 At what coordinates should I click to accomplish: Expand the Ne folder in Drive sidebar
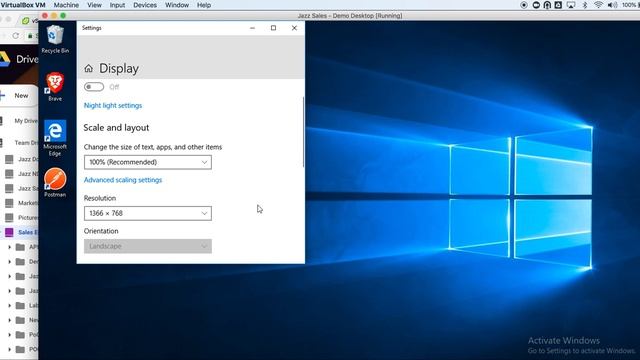click(9, 320)
